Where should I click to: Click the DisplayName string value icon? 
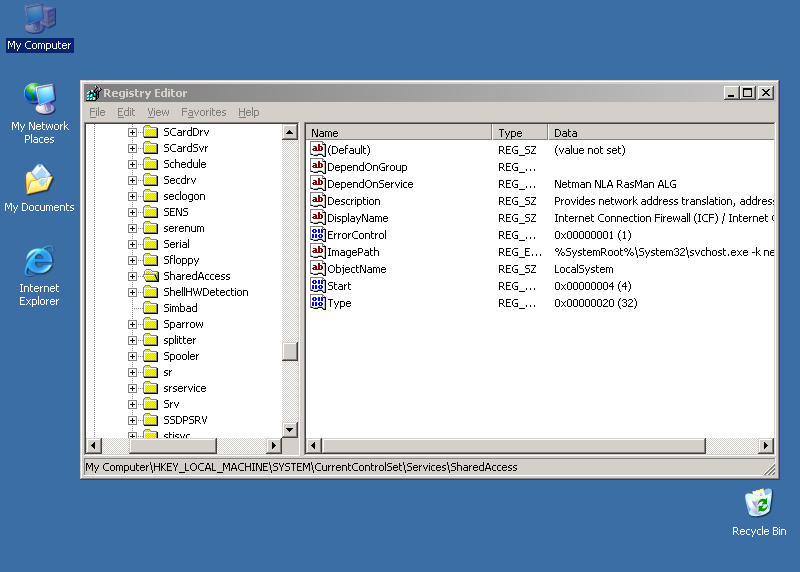coord(317,217)
